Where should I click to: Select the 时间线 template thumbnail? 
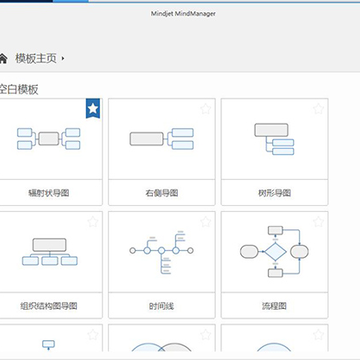(161, 252)
